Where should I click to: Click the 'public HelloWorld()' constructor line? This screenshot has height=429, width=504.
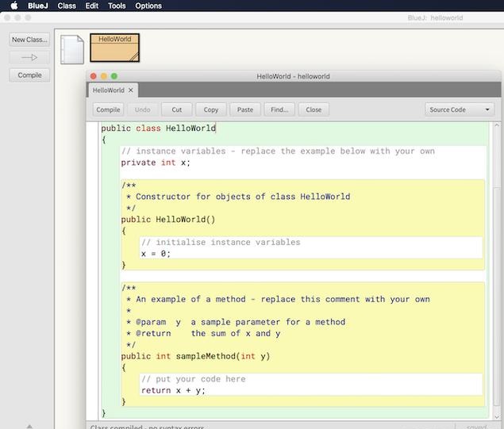point(168,220)
